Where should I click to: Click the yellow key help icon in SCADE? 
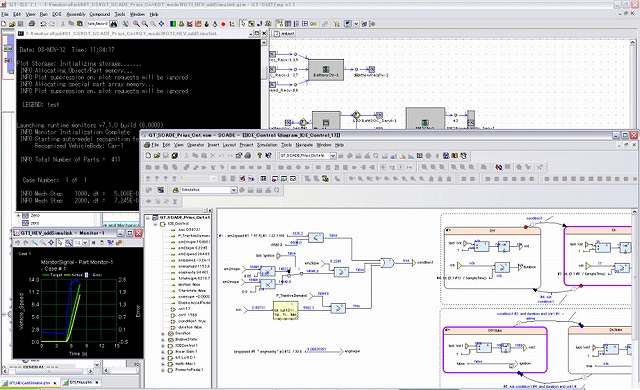[x=260, y=155]
